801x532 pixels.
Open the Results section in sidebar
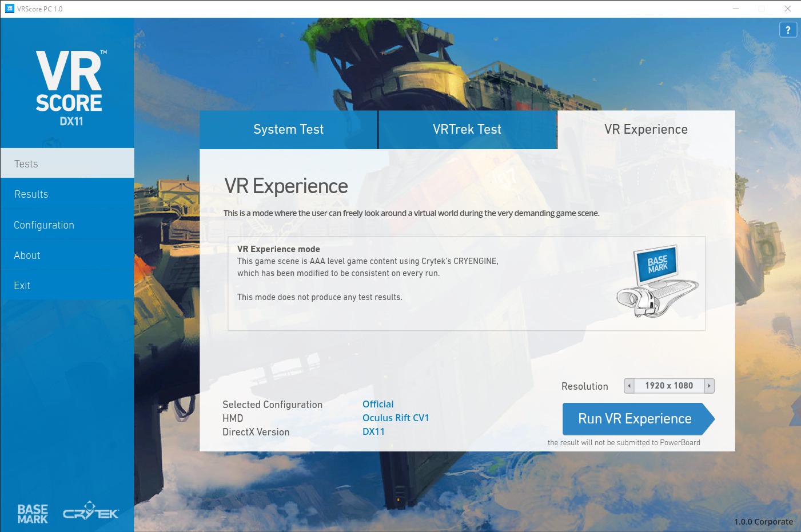click(x=31, y=194)
